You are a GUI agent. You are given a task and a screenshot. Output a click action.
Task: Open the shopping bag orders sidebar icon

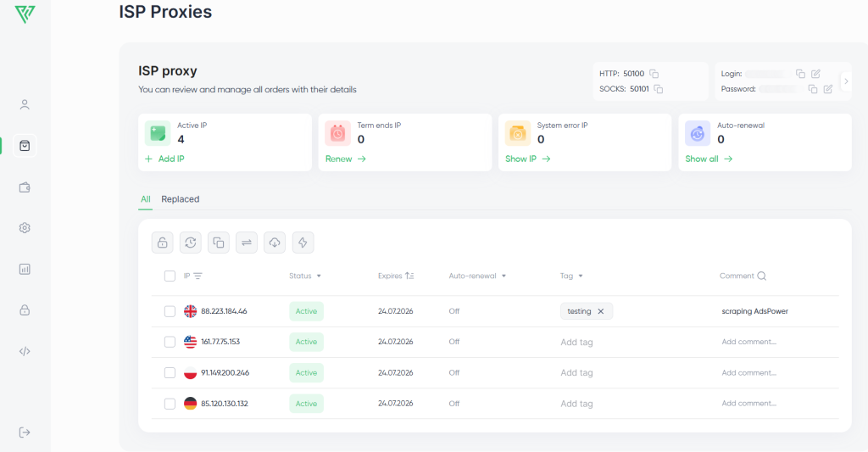tap(25, 146)
